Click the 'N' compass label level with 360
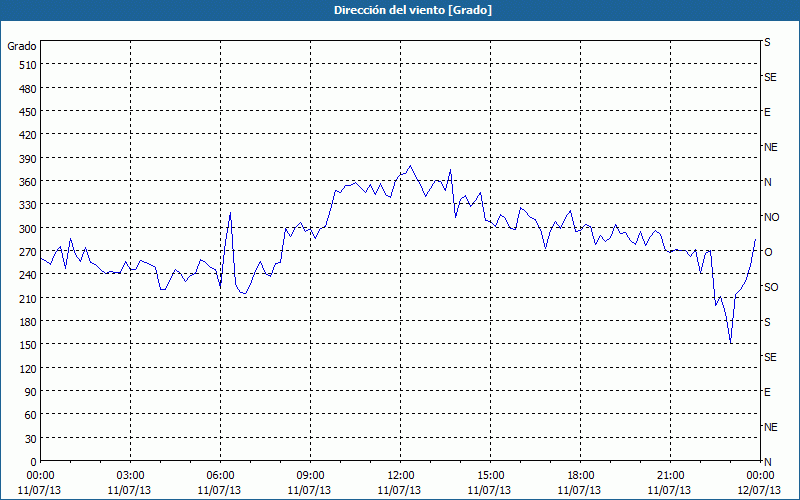 click(768, 182)
